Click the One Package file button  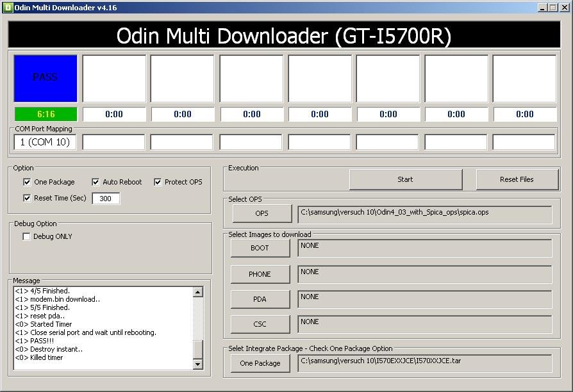260,364
